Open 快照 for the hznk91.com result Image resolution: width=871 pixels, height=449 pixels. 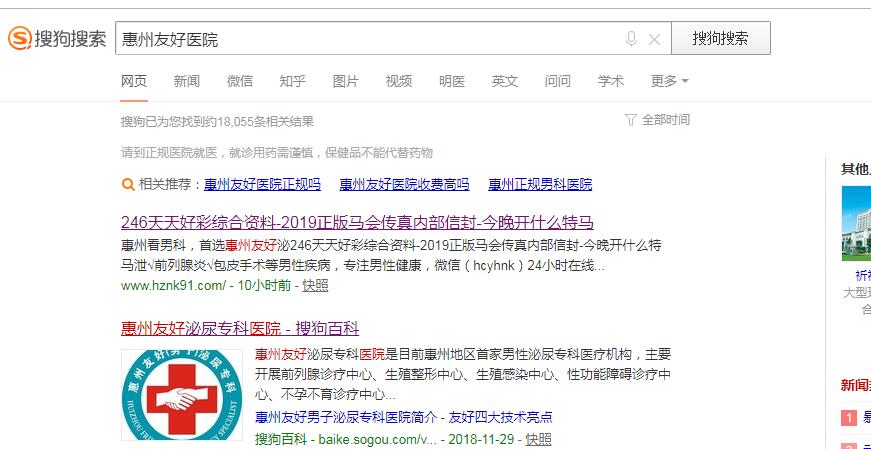[x=315, y=286]
